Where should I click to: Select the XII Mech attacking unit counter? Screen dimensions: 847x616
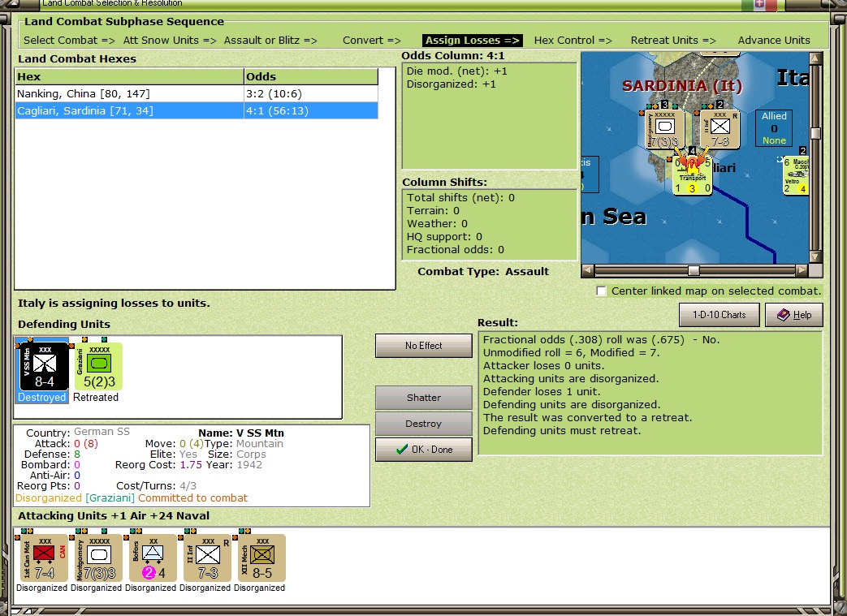click(x=261, y=558)
